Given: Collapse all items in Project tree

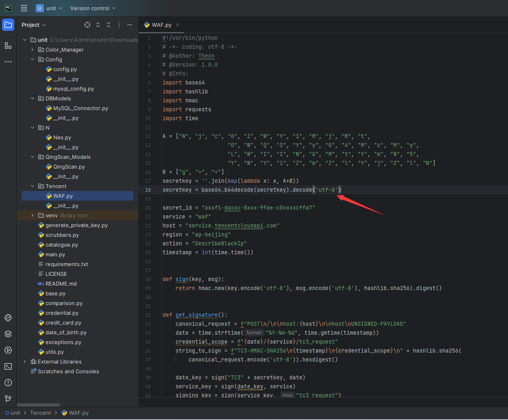Looking at the screenshot, I should click(x=109, y=25).
